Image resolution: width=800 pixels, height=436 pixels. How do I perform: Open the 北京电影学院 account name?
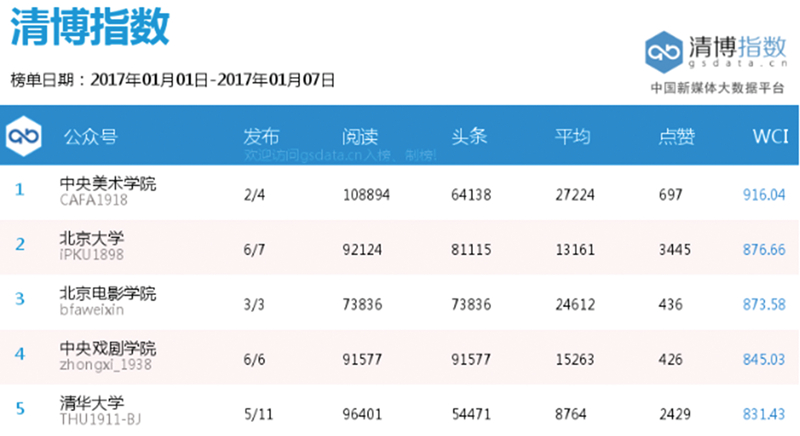pyautogui.click(x=108, y=293)
